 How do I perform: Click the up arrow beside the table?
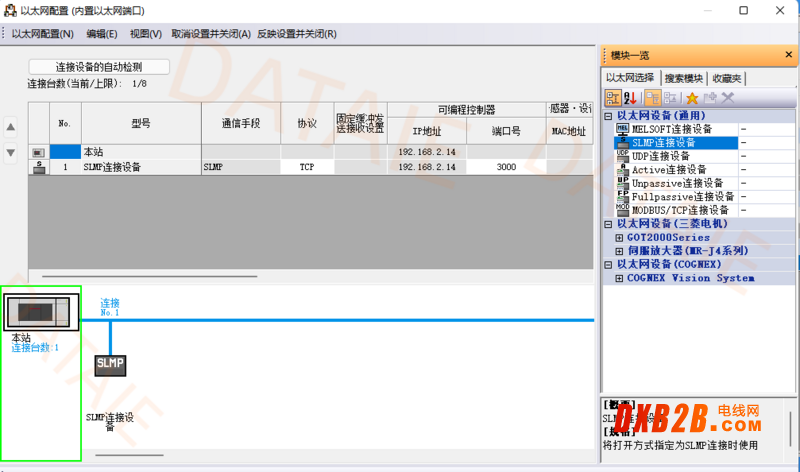pyautogui.click(x=10, y=127)
